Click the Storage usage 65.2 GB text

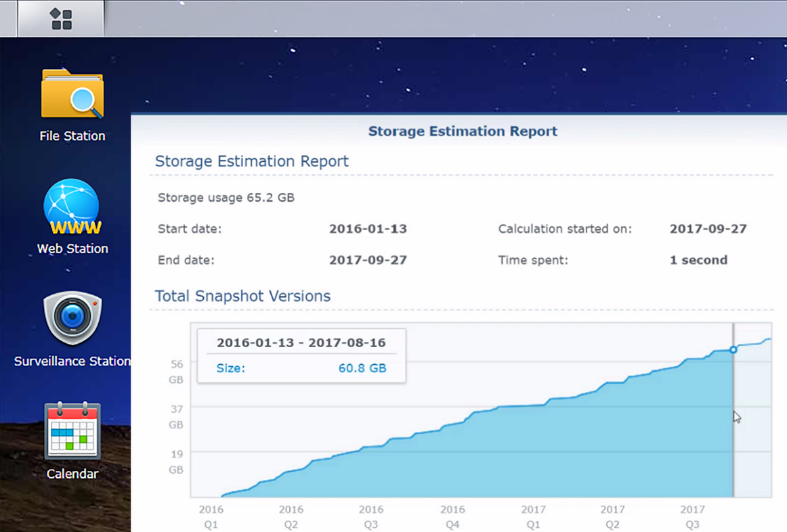[226, 198]
